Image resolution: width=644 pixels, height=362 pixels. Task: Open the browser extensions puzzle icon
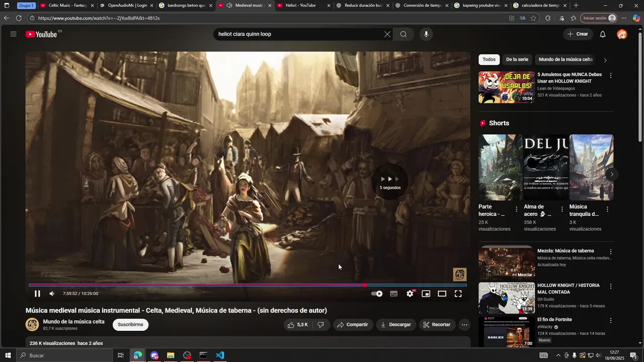coord(547,18)
